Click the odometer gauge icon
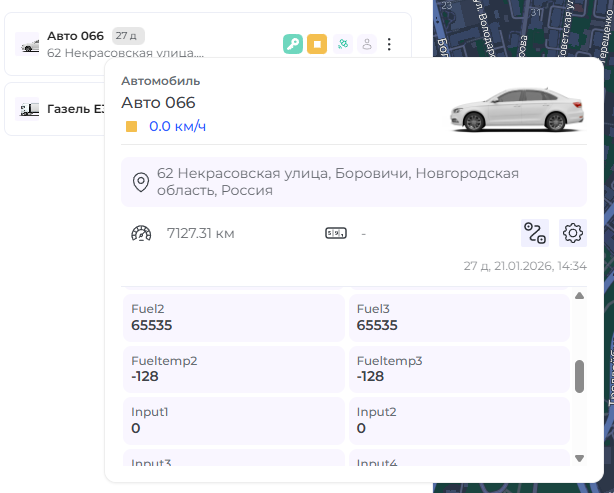Viewport: 614px width, 493px height. (x=141, y=234)
